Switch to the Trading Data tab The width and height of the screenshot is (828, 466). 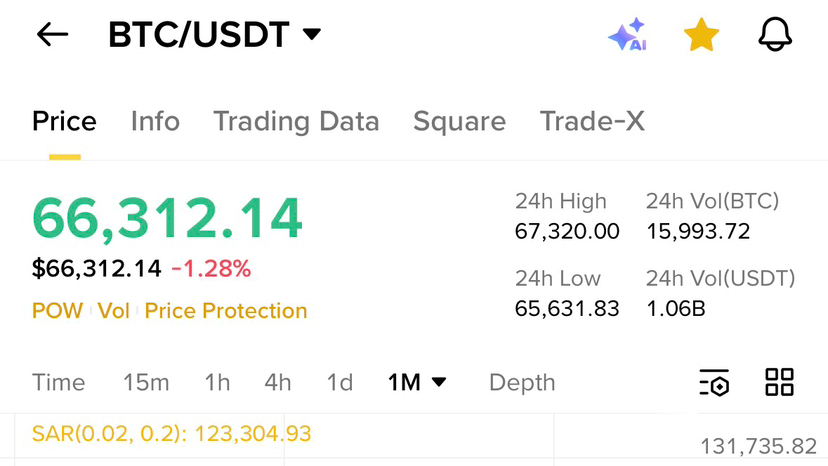(296, 122)
